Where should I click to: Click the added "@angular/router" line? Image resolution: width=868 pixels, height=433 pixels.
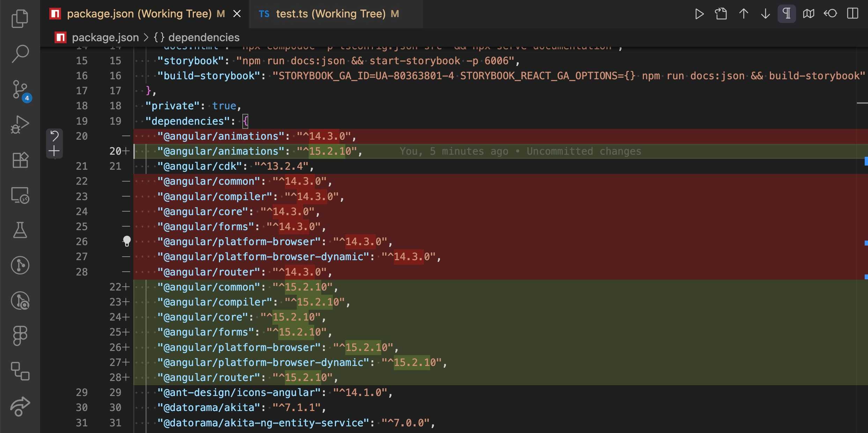(500, 377)
